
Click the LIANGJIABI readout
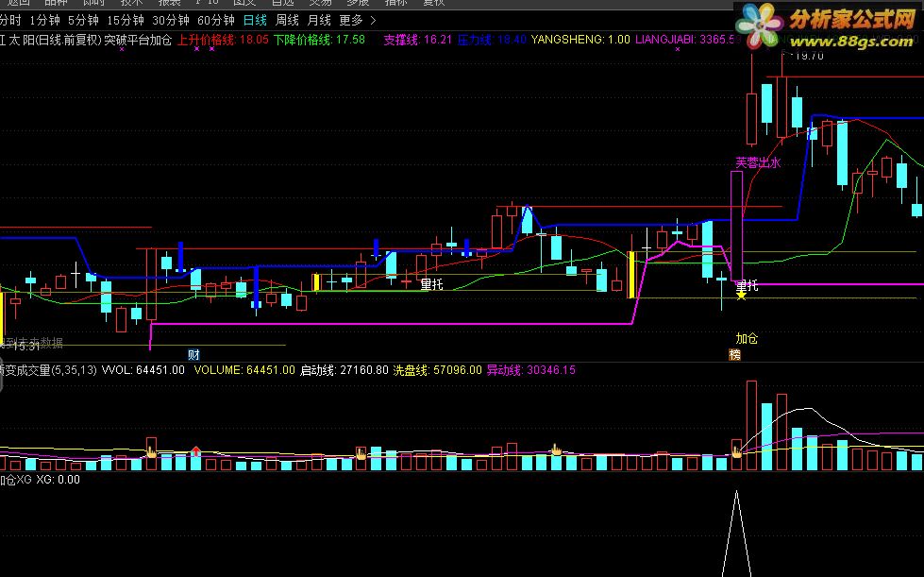tap(685, 40)
